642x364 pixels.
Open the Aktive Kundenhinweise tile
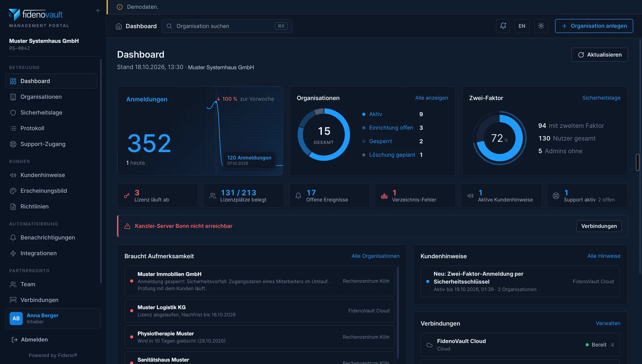[501, 195]
